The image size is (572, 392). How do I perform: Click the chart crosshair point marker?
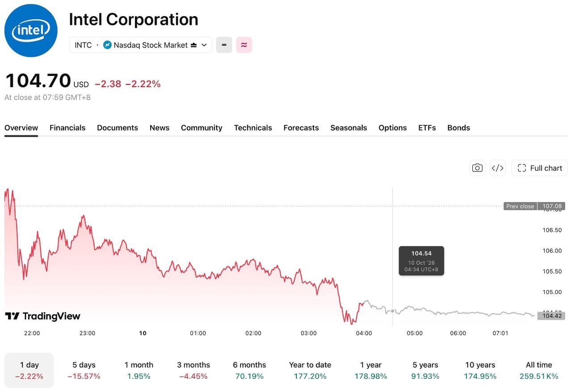click(393, 311)
